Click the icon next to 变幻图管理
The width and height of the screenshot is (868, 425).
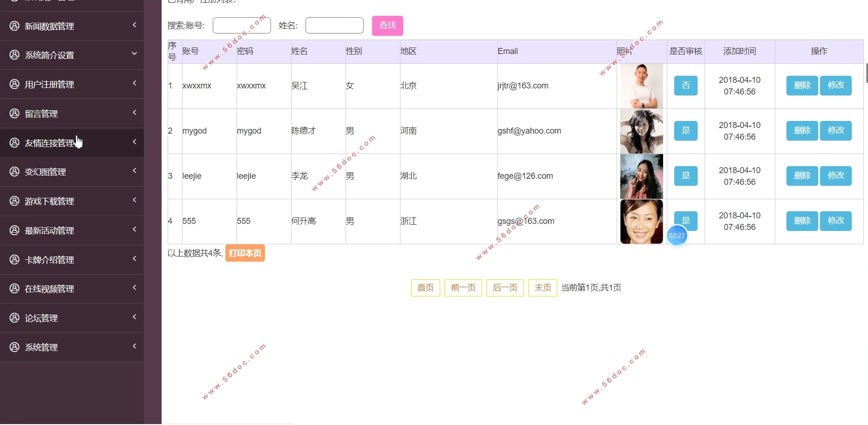point(14,171)
